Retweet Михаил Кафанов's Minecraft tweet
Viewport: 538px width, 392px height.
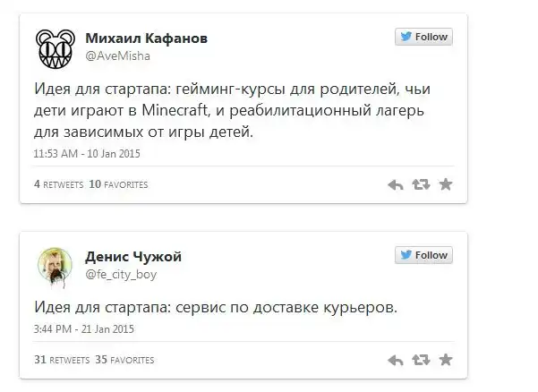pyautogui.click(x=420, y=184)
